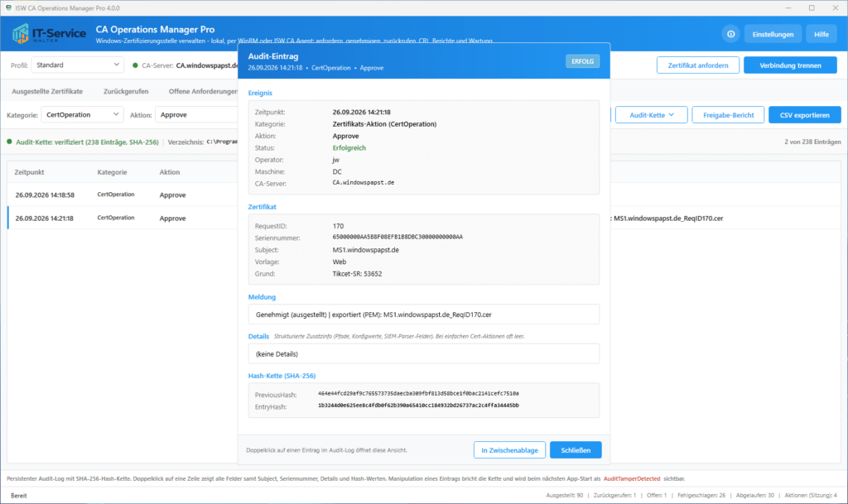Viewport: 848px width, 504px height.
Task: Click 'Bereit' status text
Action: coord(18,496)
